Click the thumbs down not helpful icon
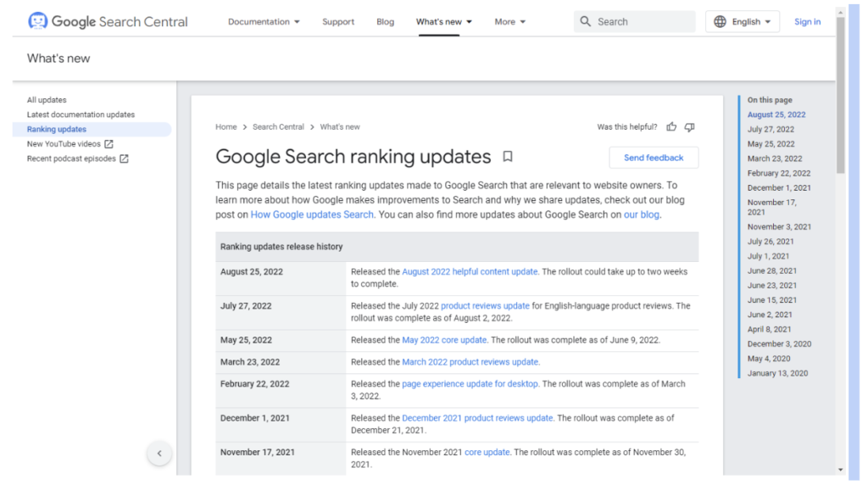The width and height of the screenshot is (868, 485). click(690, 127)
